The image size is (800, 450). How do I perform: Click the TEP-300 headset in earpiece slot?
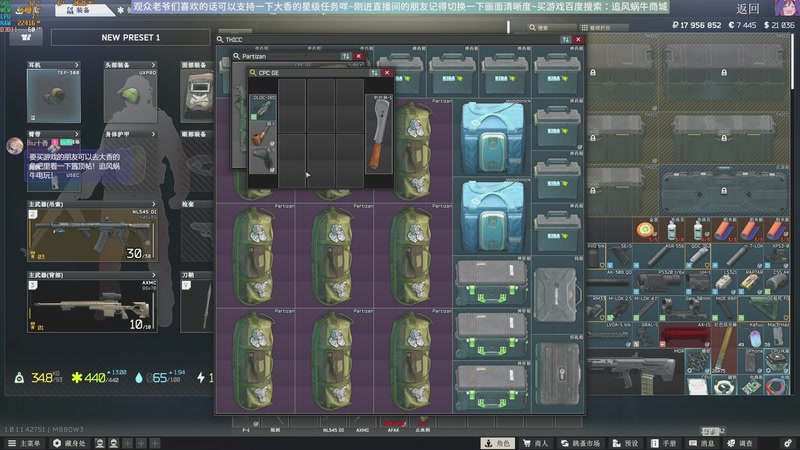(53, 94)
